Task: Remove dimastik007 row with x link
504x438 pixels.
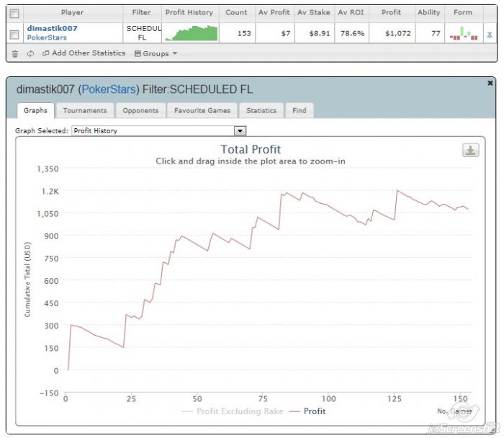Action: click(x=489, y=34)
